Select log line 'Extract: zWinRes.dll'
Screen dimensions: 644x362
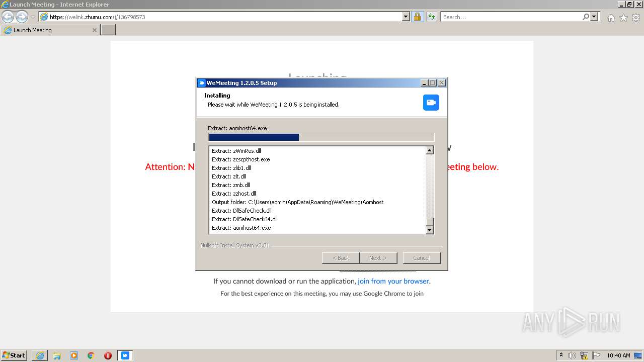236,151
